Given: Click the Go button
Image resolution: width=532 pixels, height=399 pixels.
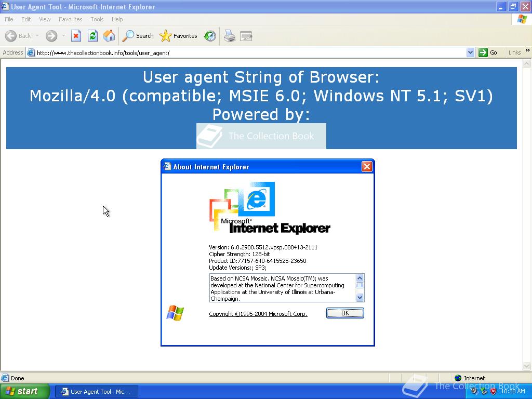Looking at the screenshot, I should [x=488, y=52].
